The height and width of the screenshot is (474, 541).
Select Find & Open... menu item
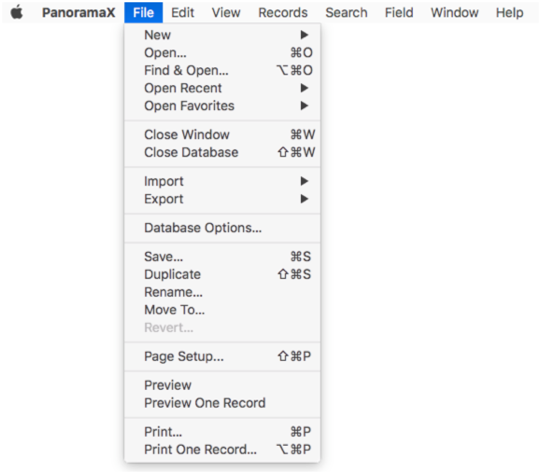pyautogui.click(x=222, y=70)
